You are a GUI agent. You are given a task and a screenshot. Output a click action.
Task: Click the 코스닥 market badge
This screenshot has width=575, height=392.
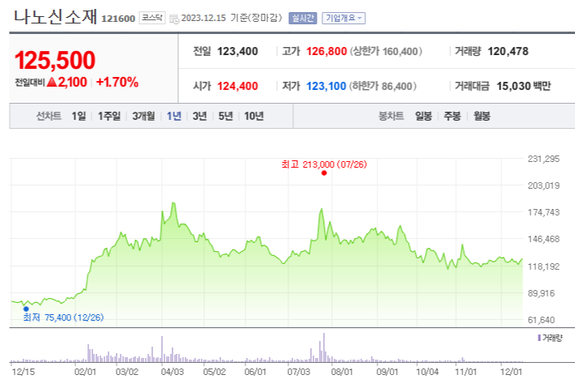click(x=152, y=18)
